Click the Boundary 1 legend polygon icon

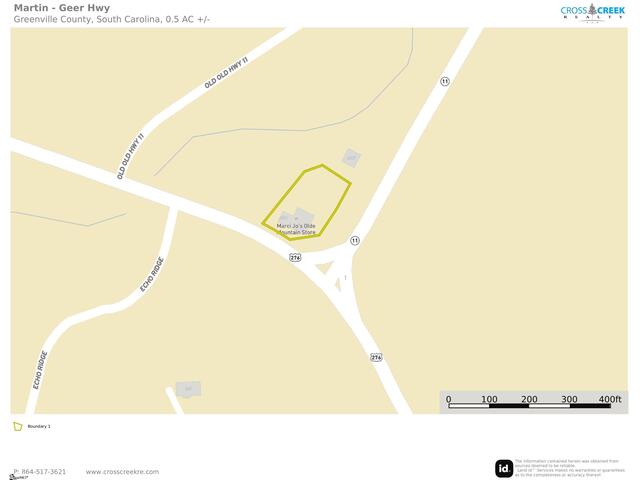(18, 427)
